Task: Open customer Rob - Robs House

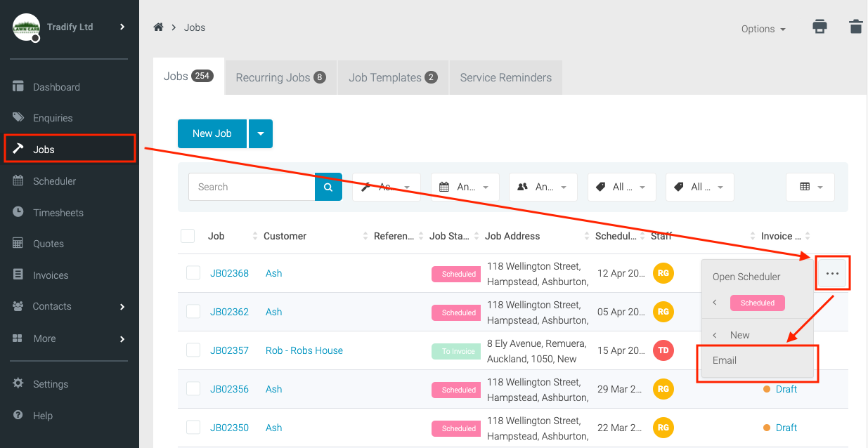Action: pos(304,350)
